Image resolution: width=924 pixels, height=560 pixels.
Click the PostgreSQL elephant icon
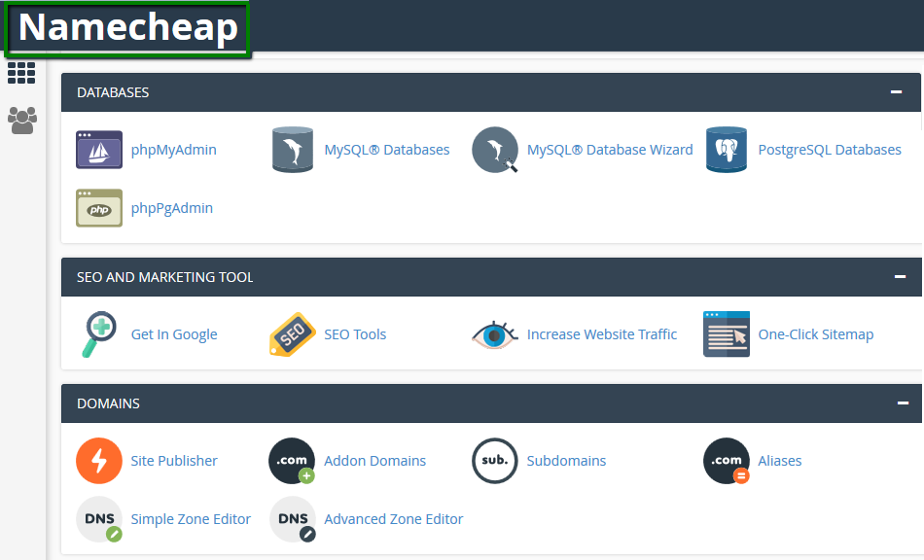726,150
